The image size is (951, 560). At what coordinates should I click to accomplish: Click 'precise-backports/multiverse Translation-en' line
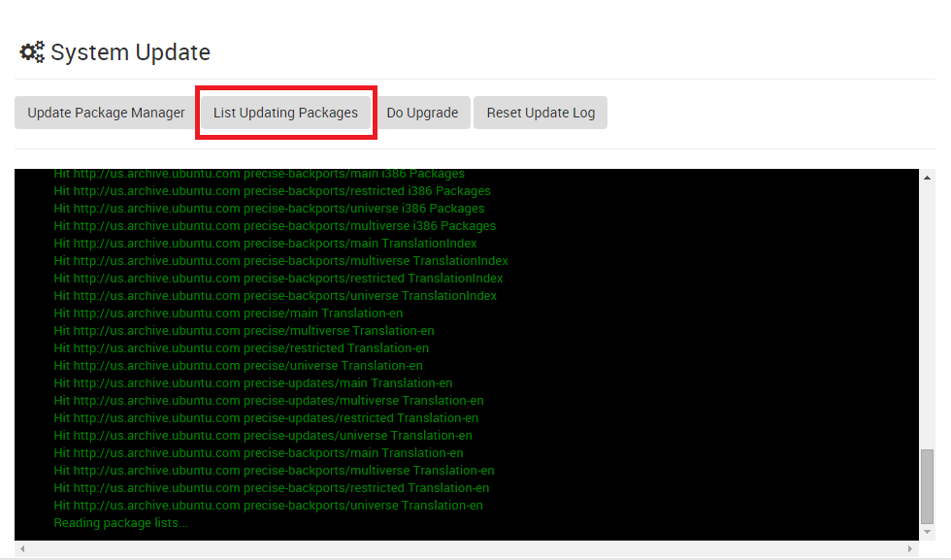tap(274, 471)
